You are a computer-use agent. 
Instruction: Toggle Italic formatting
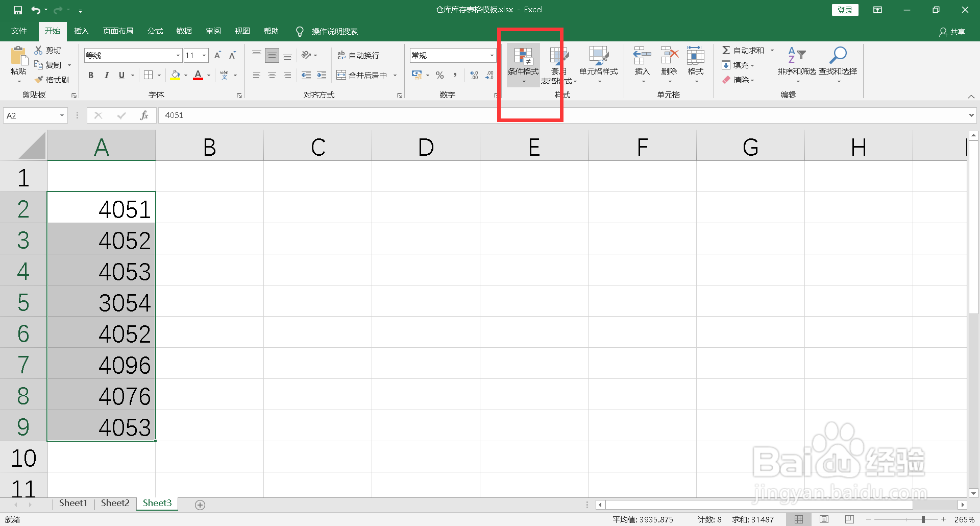click(x=106, y=75)
